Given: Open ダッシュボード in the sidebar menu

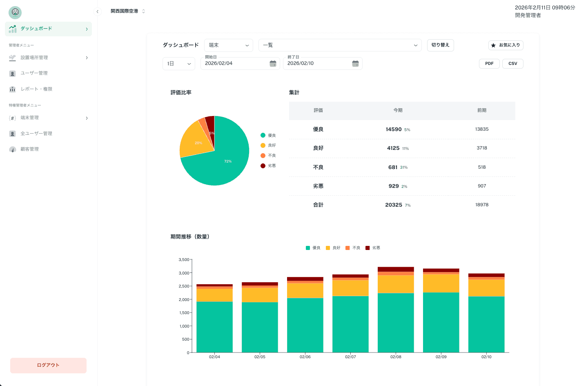Looking at the screenshot, I should pos(48,29).
